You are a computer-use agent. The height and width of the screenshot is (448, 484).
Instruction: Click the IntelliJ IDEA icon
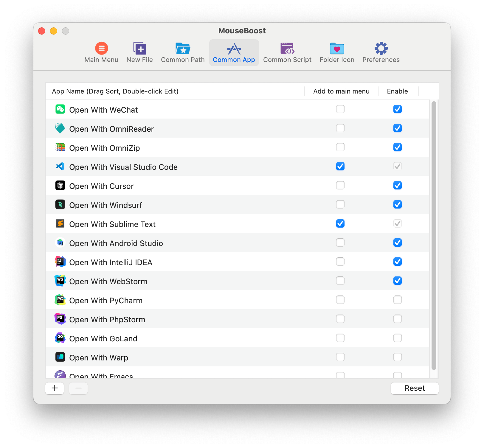click(x=60, y=262)
